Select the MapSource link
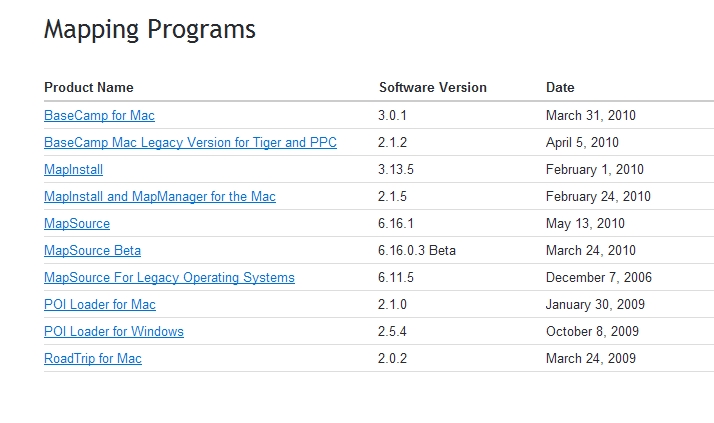This screenshot has width=714, height=423. click(x=77, y=224)
